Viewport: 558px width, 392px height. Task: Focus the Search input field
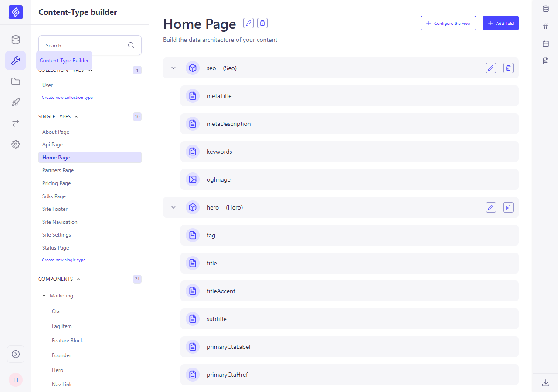90,45
